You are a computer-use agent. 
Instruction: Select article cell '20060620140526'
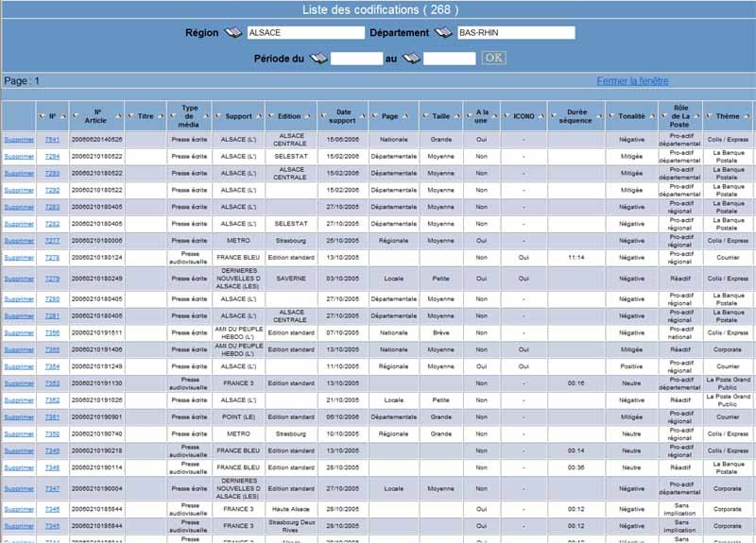(x=97, y=140)
